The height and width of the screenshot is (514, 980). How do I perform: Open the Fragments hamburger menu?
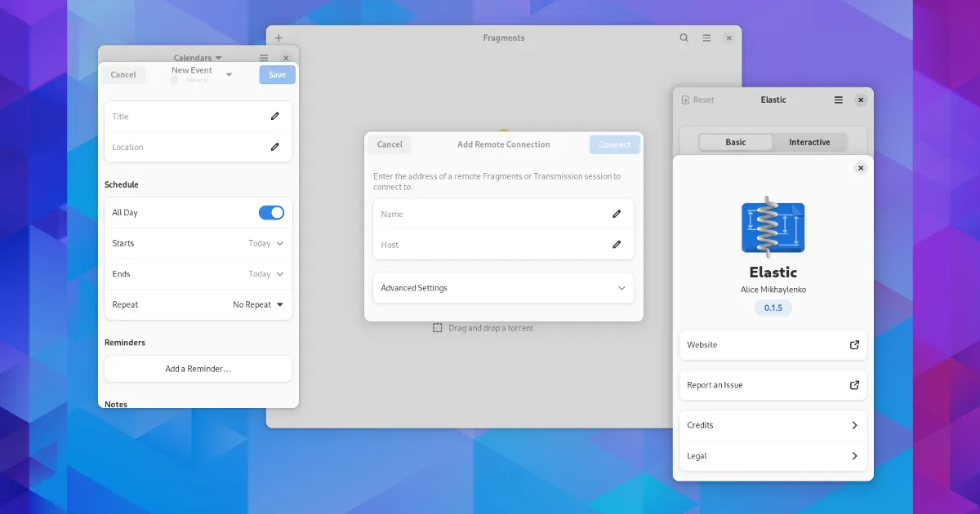(707, 38)
